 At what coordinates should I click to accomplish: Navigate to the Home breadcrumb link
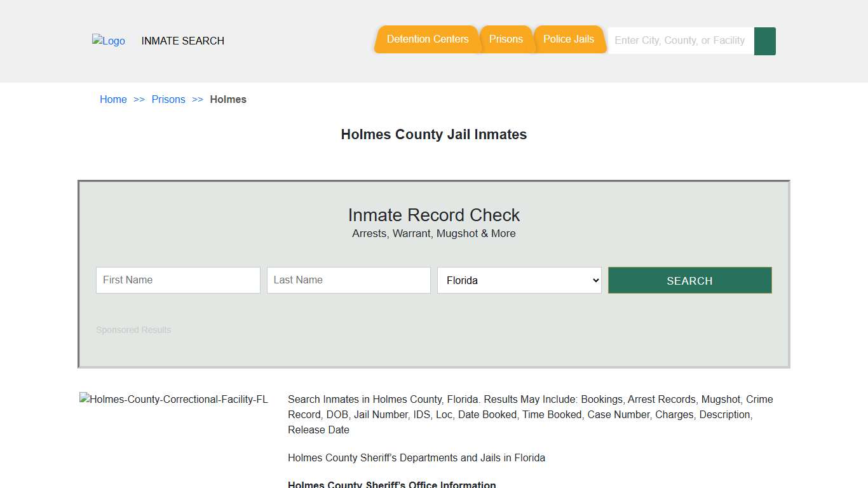point(113,99)
